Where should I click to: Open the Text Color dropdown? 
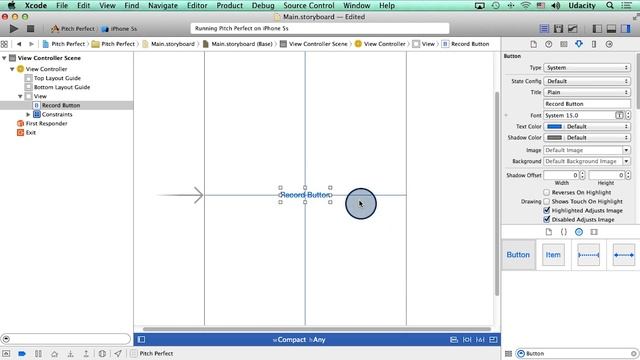coord(597,127)
